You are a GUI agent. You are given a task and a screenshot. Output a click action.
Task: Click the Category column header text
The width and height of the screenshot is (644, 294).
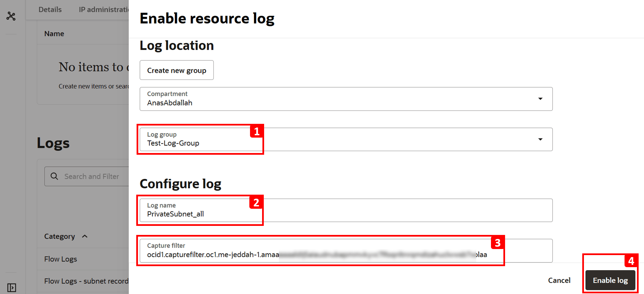point(59,236)
